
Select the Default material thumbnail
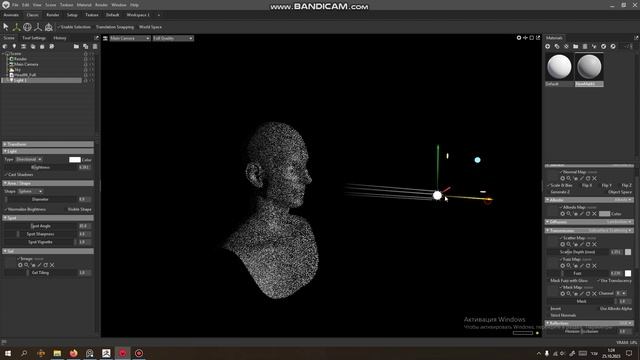[x=559, y=67]
